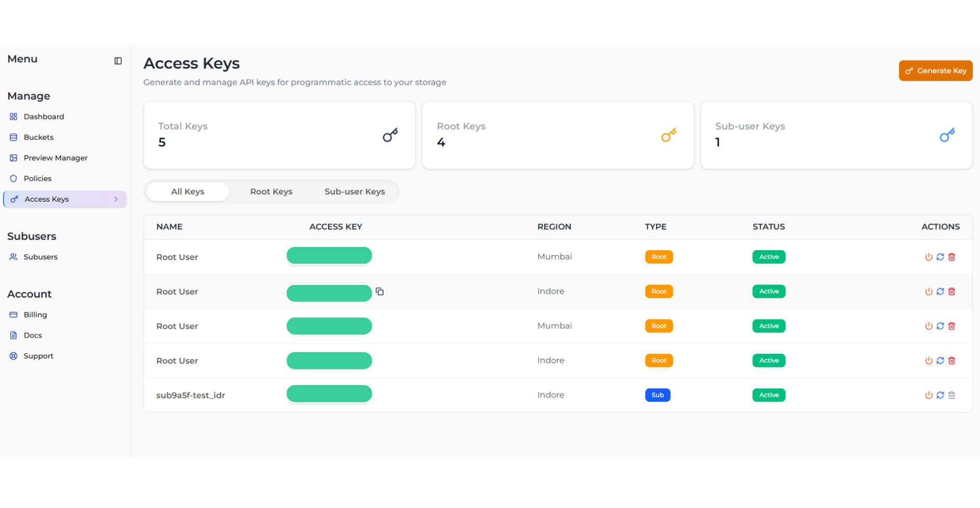
Task: Click the blue Sub type badge
Action: click(x=658, y=395)
